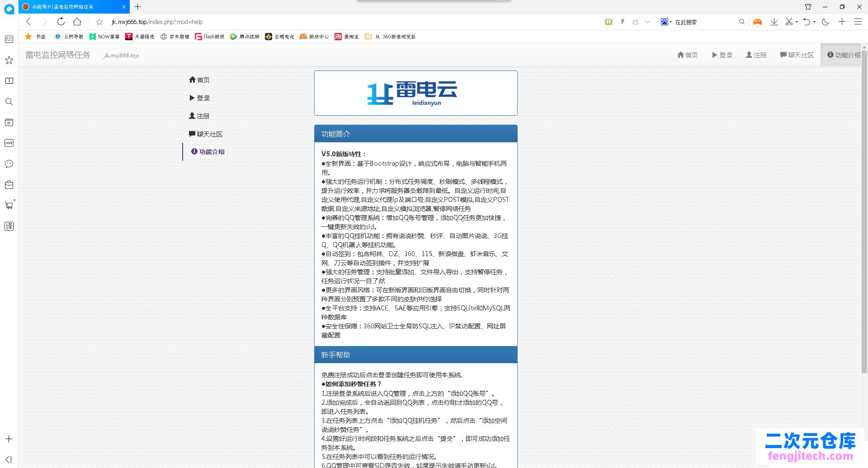
Task: Bookmark this page with the star icon
Action: tap(99, 22)
